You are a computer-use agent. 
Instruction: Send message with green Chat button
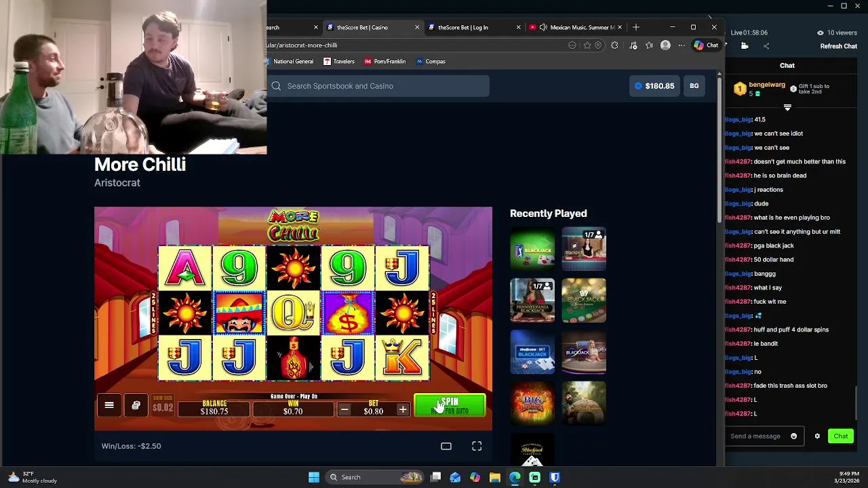(841, 436)
